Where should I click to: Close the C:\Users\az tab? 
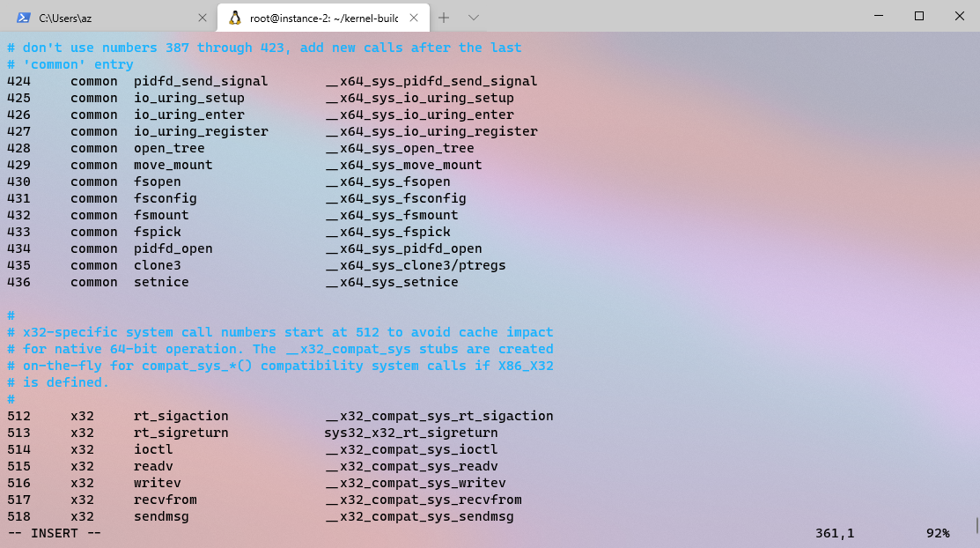coord(203,16)
